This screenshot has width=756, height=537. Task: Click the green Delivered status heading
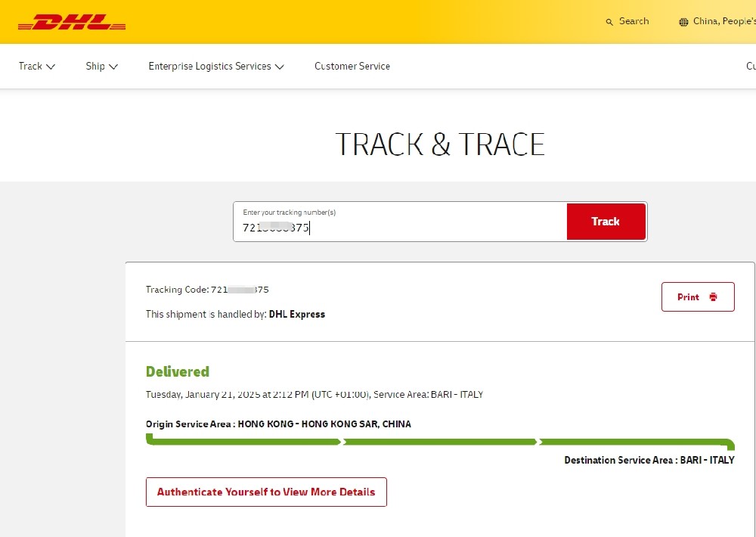(x=178, y=371)
